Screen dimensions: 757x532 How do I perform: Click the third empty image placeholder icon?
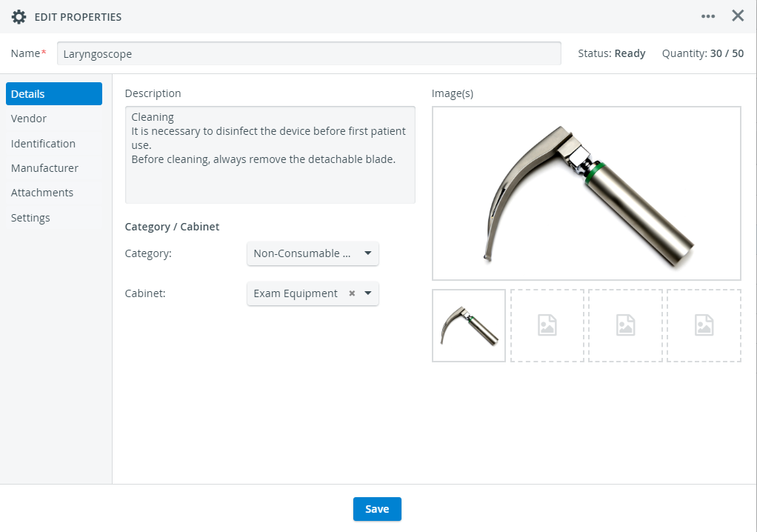[625, 325]
